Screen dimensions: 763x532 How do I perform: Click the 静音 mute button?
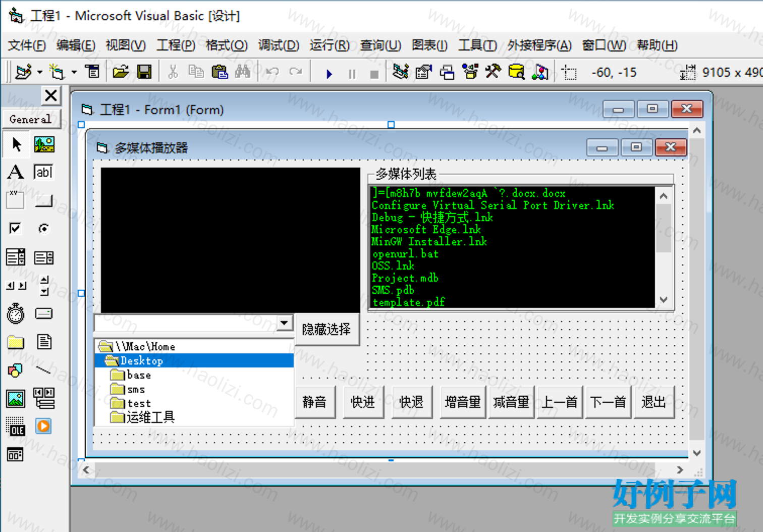[315, 402]
